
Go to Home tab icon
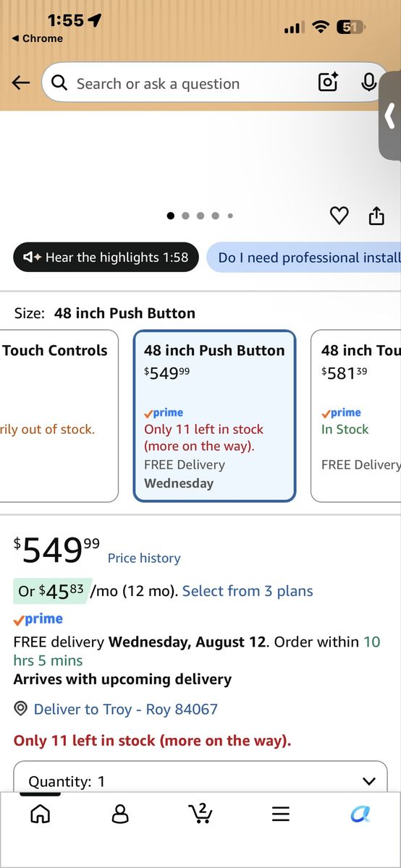click(41, 814)
